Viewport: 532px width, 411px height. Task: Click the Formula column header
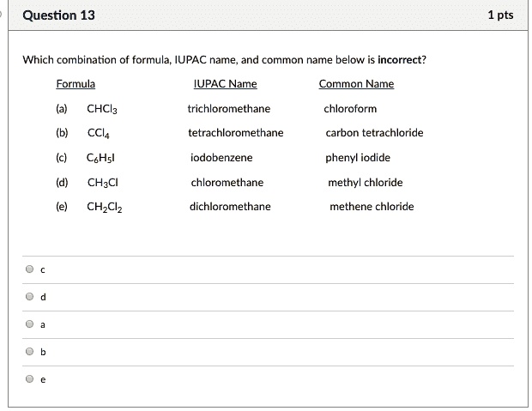[76, 84]
